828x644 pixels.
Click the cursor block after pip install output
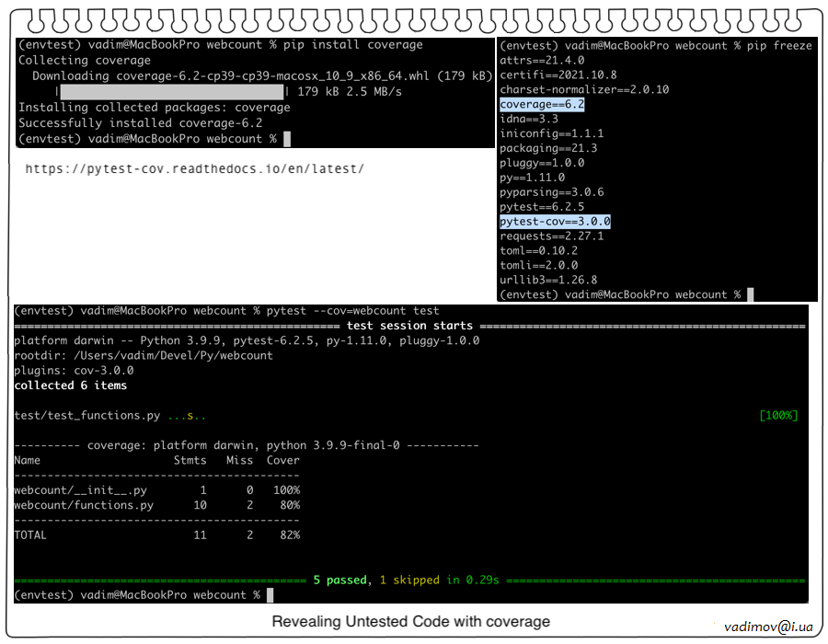tap(287, 139)
